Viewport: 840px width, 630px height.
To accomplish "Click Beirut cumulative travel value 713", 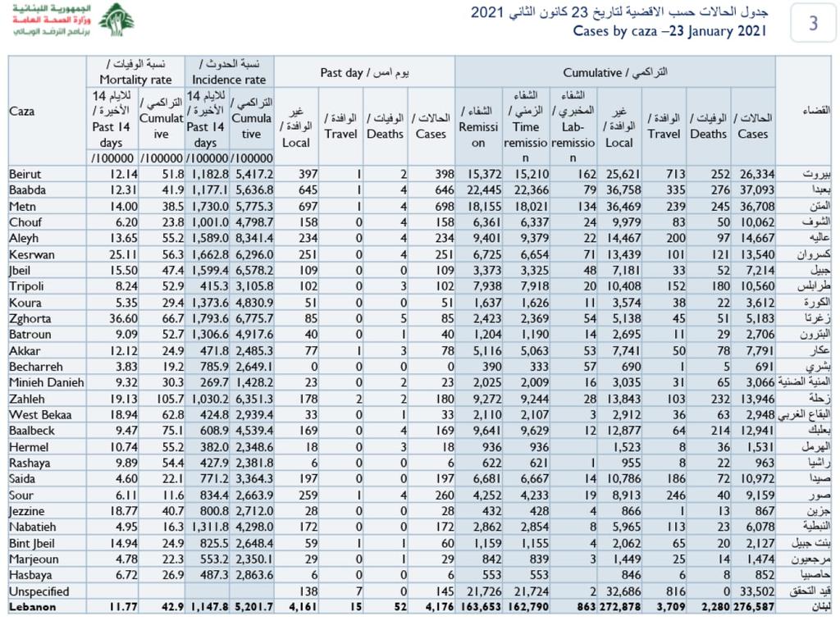I will click(x=675, y=174).
